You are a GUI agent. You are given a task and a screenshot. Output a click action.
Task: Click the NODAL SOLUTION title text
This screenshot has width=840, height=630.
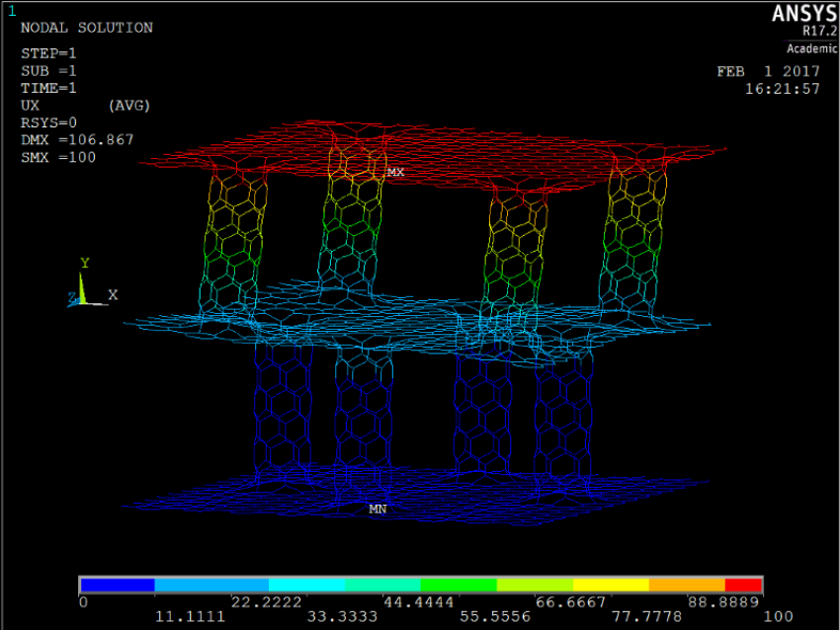pos(87,28)
